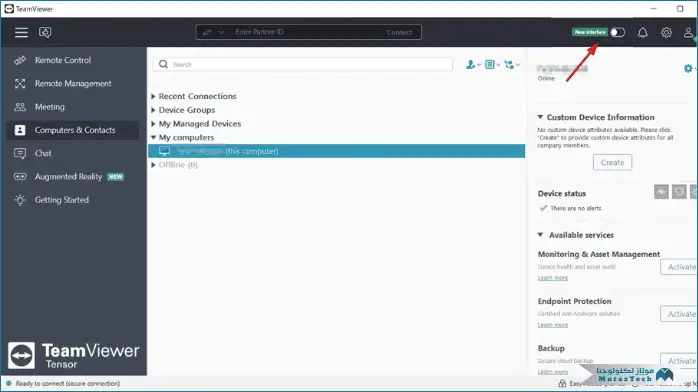Click the TeamViewer Tensor logo
The width and height of the screenshot is (698, 392).
pyautogui.click(x=73, y=356)
